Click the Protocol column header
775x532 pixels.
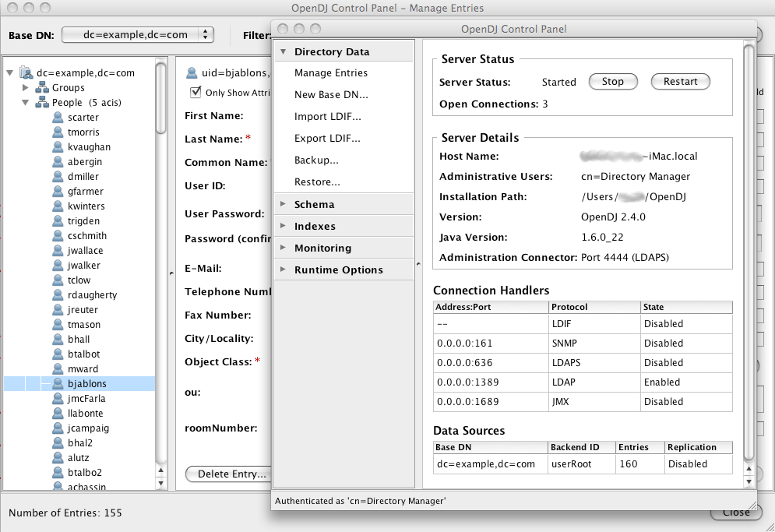pos(595,307)
